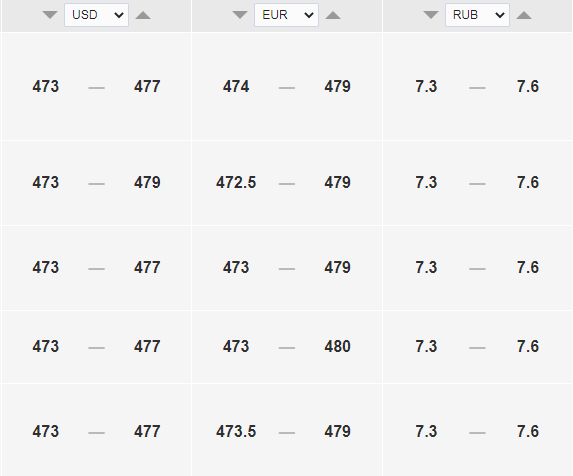Open the USD currency dropdown
The image size is (573, 476).
point(96,15)
